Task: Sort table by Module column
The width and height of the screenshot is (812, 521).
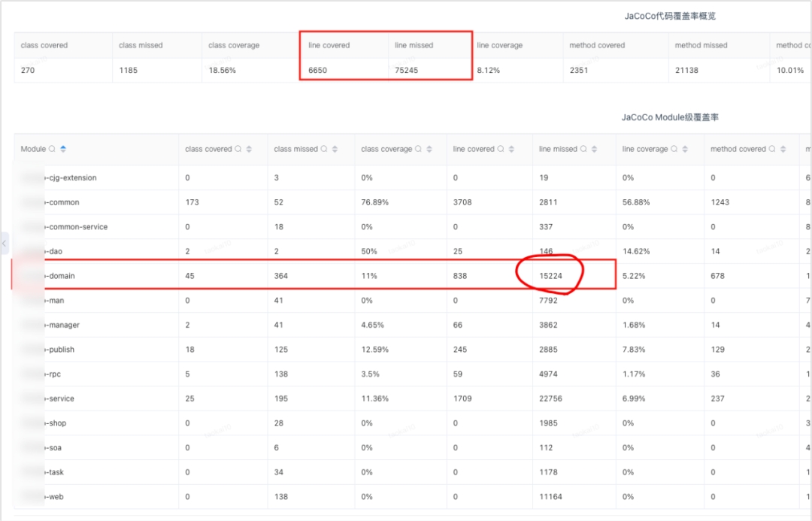Action: tap(63, 149)
